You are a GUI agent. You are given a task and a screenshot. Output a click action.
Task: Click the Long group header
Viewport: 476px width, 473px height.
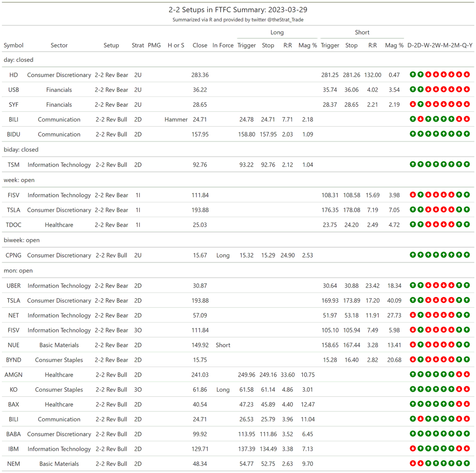[277, 33]
